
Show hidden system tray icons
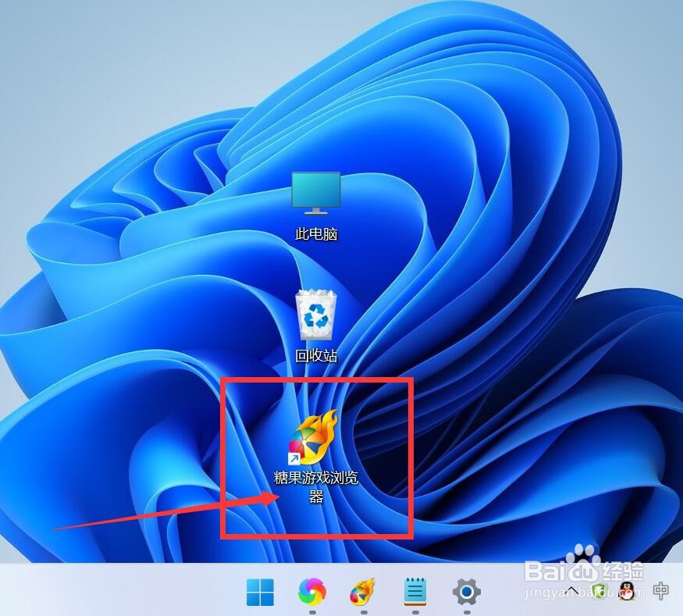click(x=573, y=591)
